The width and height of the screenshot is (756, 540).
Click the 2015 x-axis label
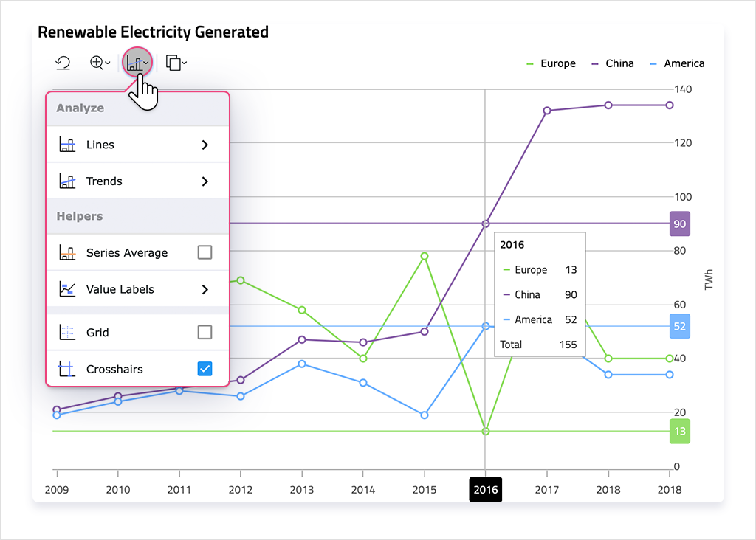click(x=425, y=490)
